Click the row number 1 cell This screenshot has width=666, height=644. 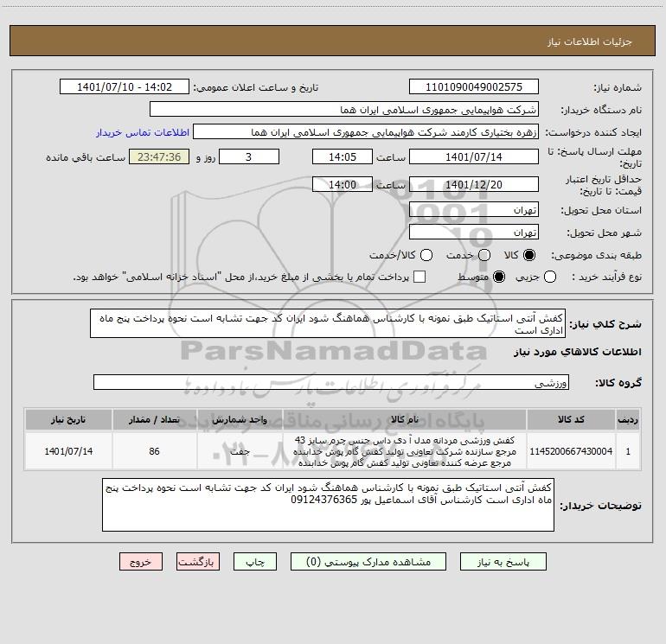(x=628, y=451)
